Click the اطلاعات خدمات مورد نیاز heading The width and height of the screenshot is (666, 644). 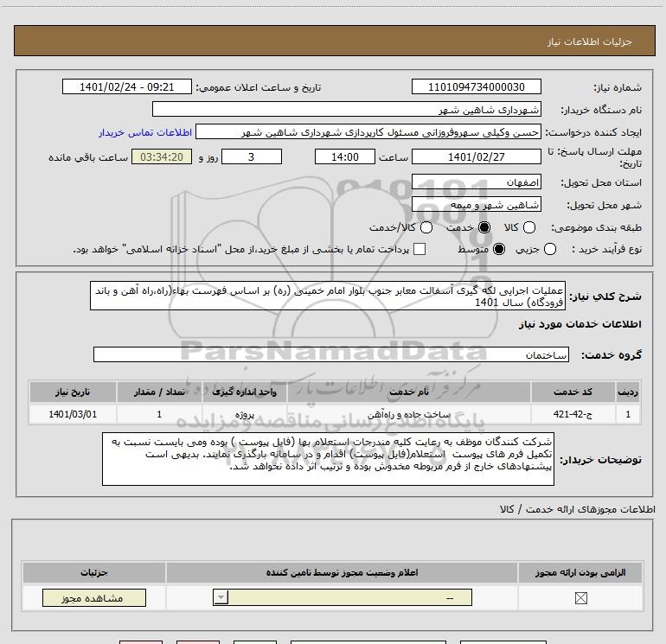coord(580,324)
